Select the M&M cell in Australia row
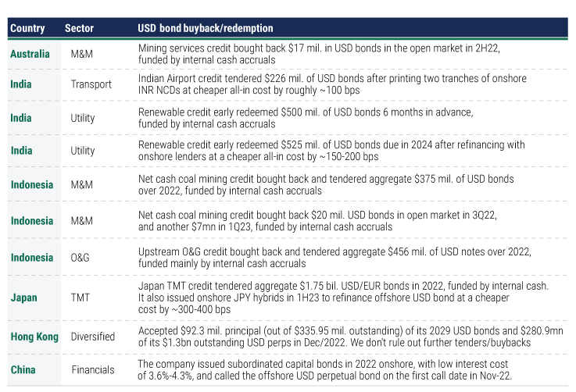This screenshot has width=576, height=392. coord(81,54)
